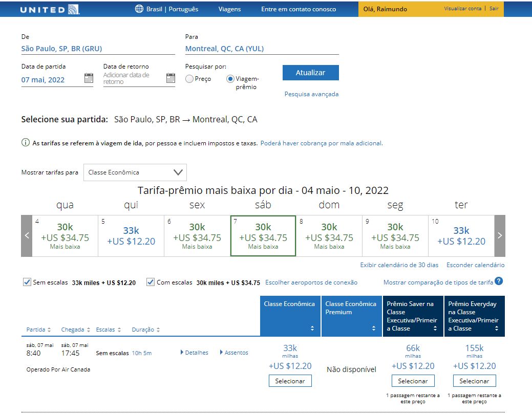Click the United logo
Screen dimensions: 532x415
coord(50,9)
